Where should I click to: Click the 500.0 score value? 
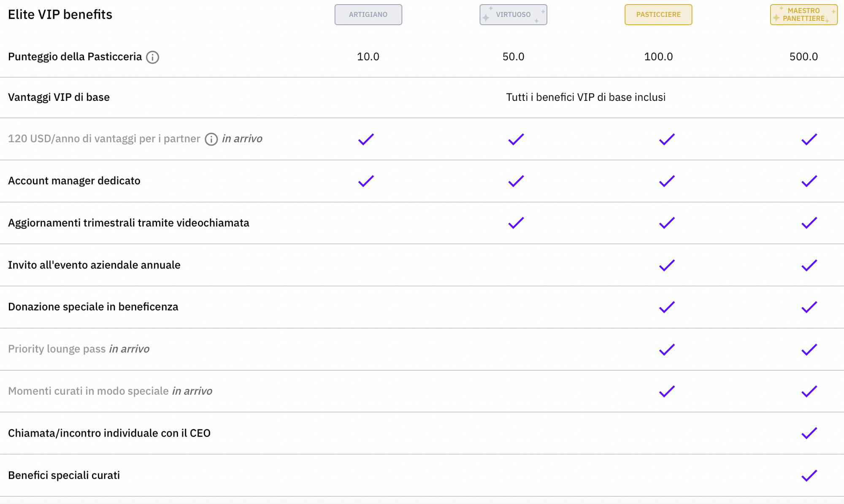[x=803, y=57]
